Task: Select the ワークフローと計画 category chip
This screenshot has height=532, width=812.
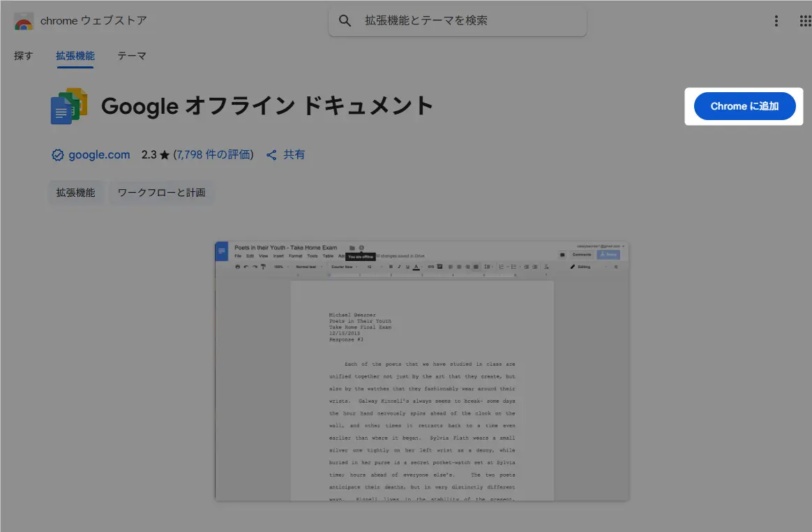Action: coord(161,193)
